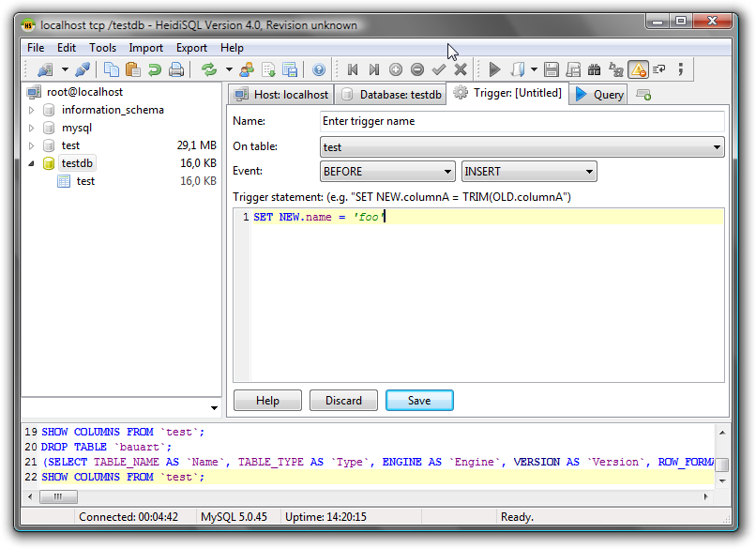Open the Tools menu

click(102, 48)
